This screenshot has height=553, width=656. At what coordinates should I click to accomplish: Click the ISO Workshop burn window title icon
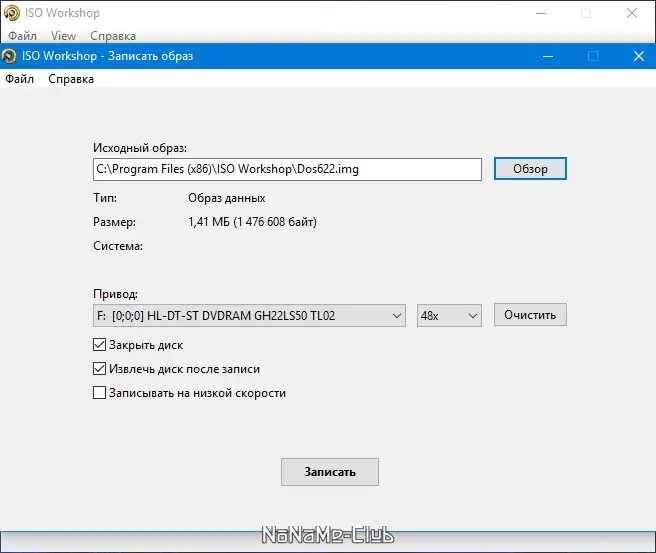point(9,56)
